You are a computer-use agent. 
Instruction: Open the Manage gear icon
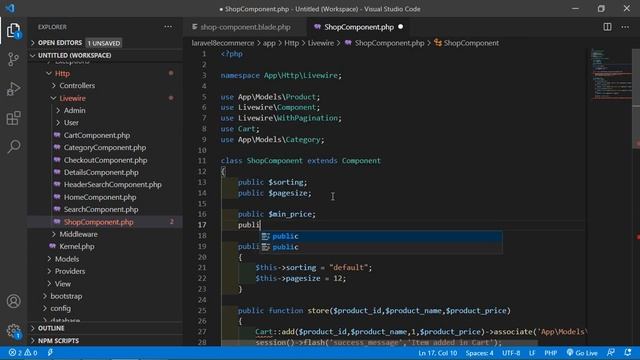click(x=13, y=331)
